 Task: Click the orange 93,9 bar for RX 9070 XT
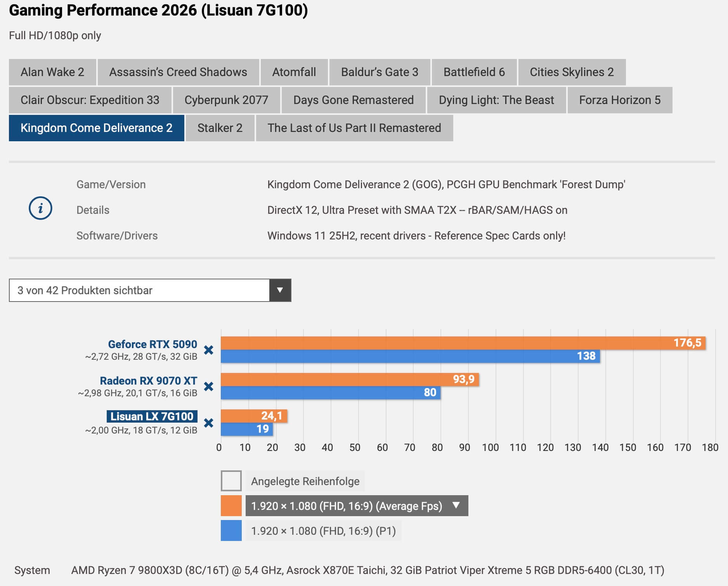pyautogui.click(x=350, y=380)
